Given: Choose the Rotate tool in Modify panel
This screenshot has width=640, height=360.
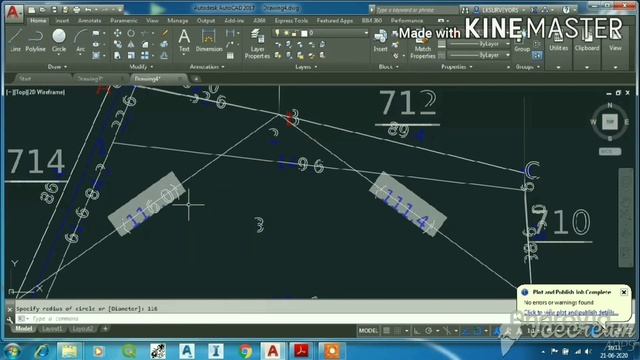Looking at the screenshot, I should click(x=131, y=33).
